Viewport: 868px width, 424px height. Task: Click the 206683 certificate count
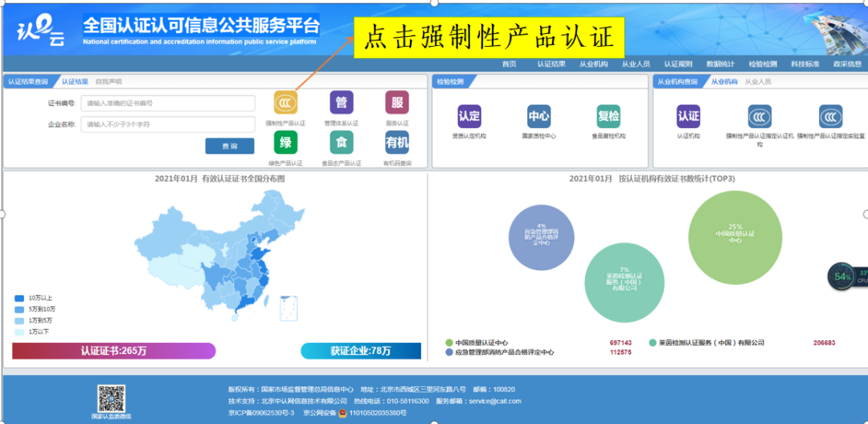(825, 343)
